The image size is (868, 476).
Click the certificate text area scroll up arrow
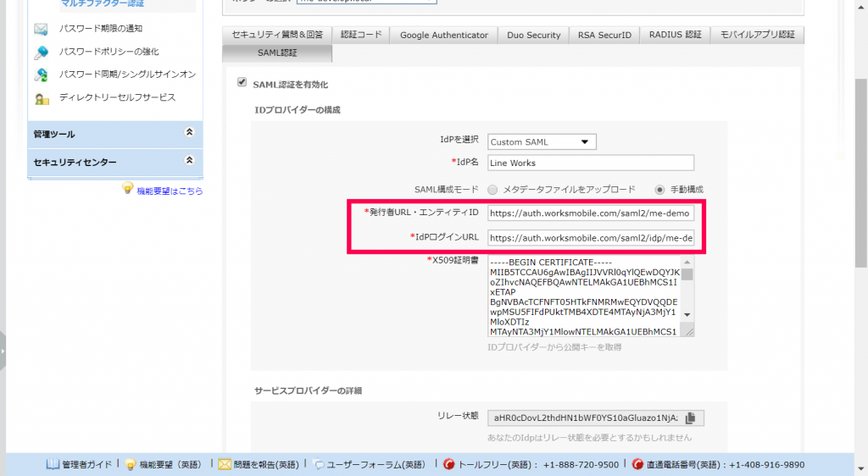(x=687, y=262)
